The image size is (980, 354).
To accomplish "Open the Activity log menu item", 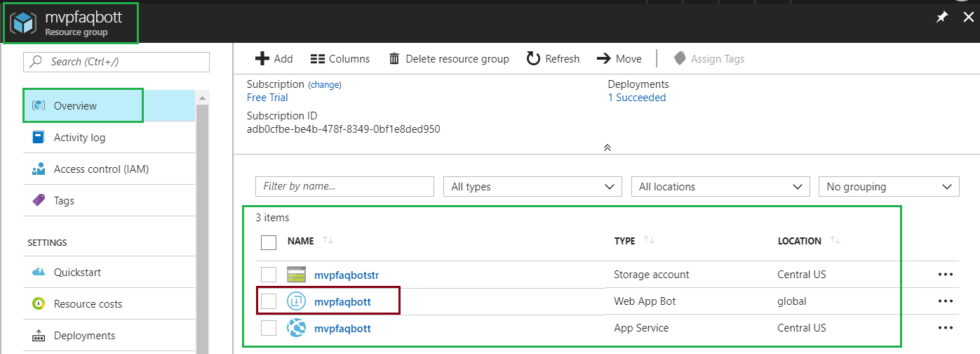I will click(79, 138).
